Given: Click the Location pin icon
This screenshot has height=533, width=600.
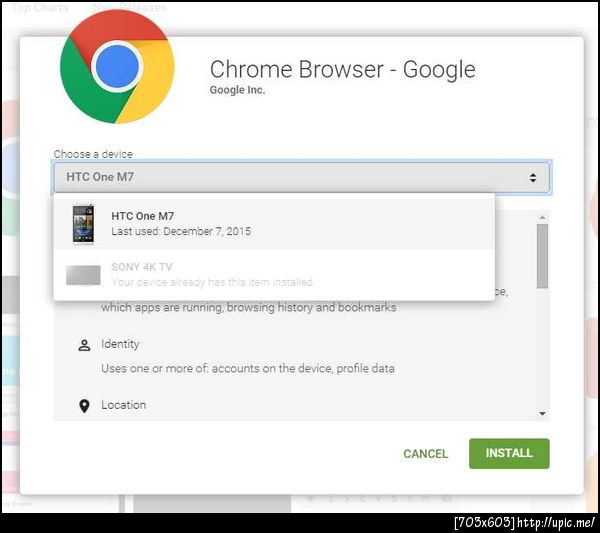Looking at the screenshot, I should [84, 406].
